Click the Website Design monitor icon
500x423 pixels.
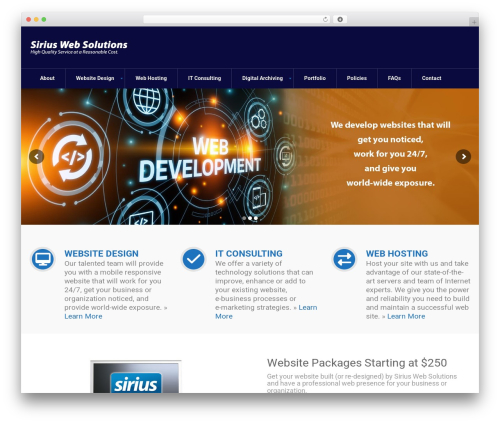(43, 259)
